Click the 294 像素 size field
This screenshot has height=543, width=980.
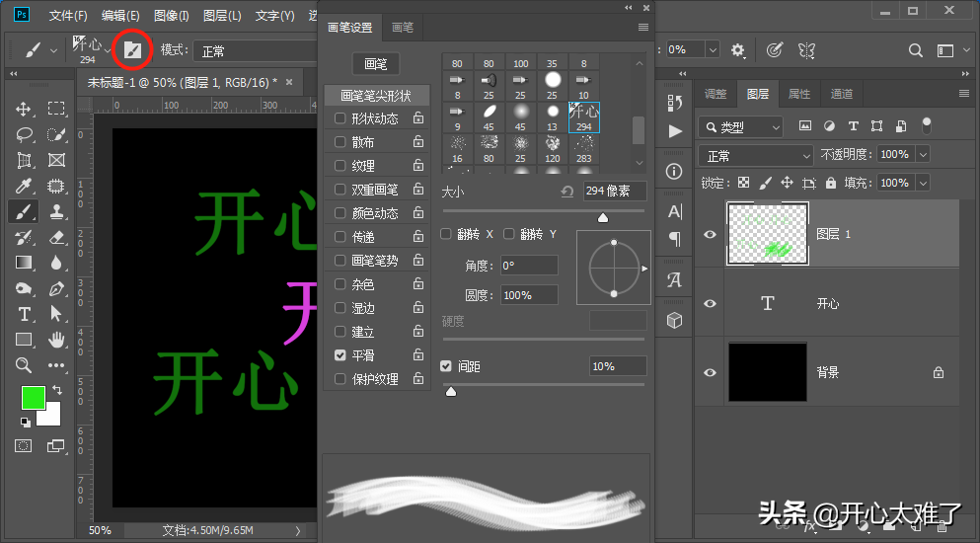pos(615,191)
